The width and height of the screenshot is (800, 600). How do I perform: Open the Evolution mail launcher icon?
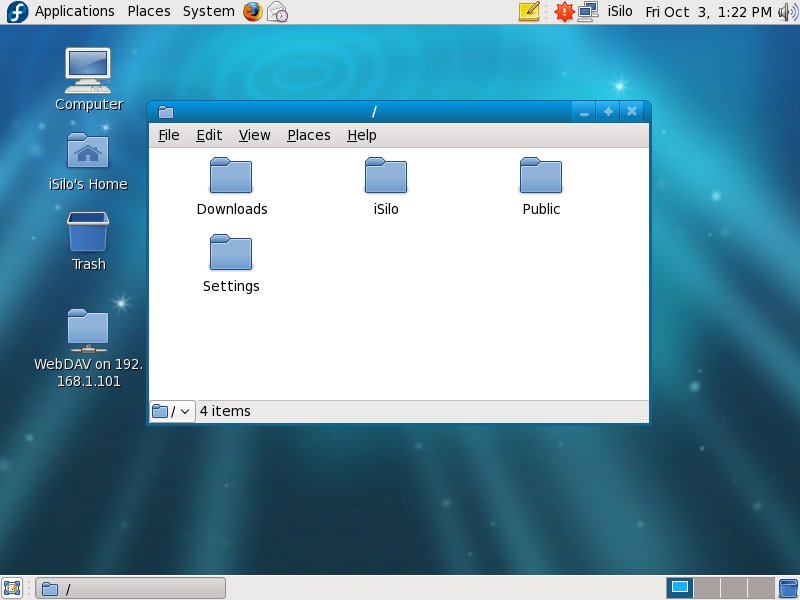pyautogui.click(x=277, y=12)
